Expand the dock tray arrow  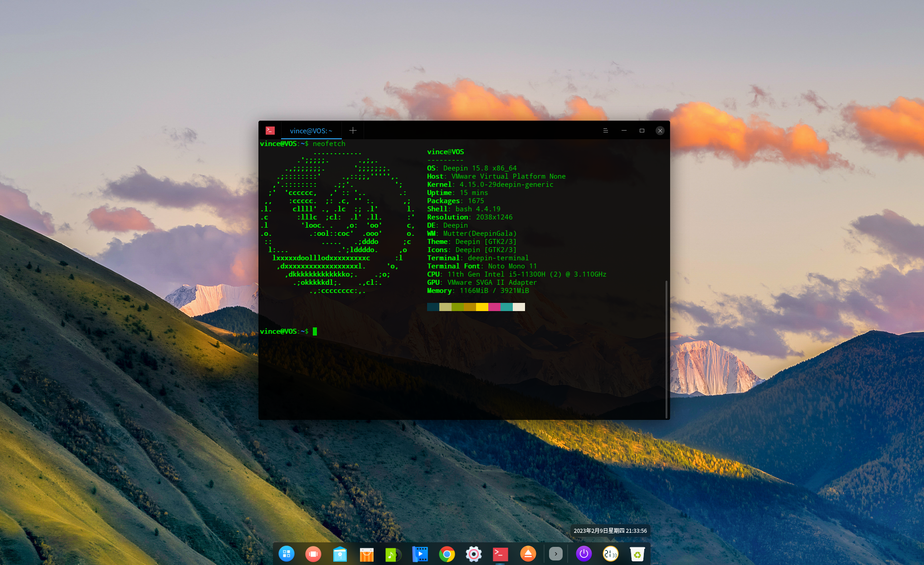pyautogui.click(x=556, y=554)
